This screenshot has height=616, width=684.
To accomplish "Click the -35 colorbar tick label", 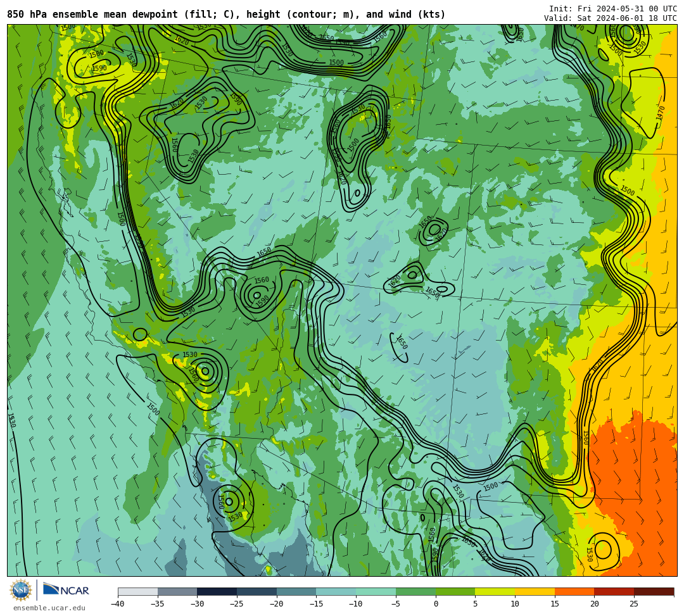I will (157, 604).
